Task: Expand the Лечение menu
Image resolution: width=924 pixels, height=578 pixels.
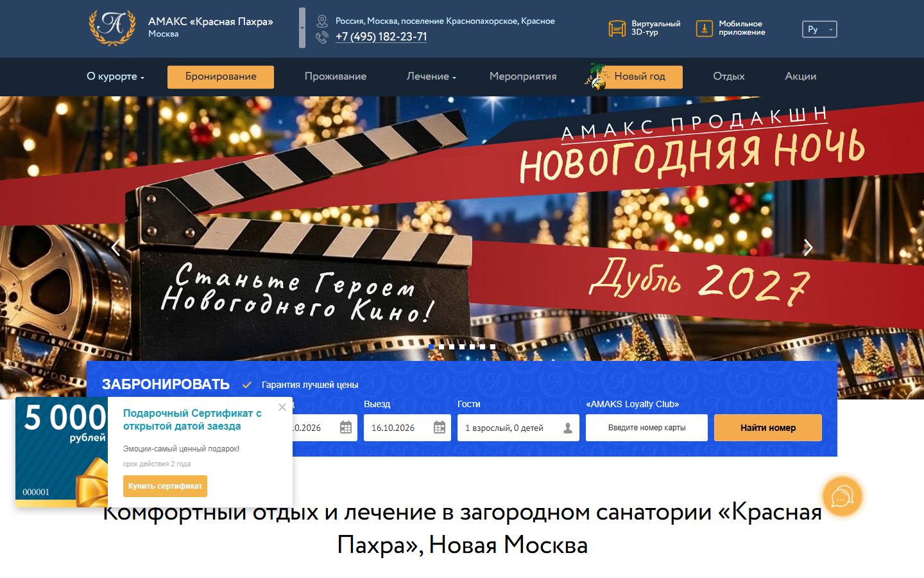Action: (x=431, y=76)
